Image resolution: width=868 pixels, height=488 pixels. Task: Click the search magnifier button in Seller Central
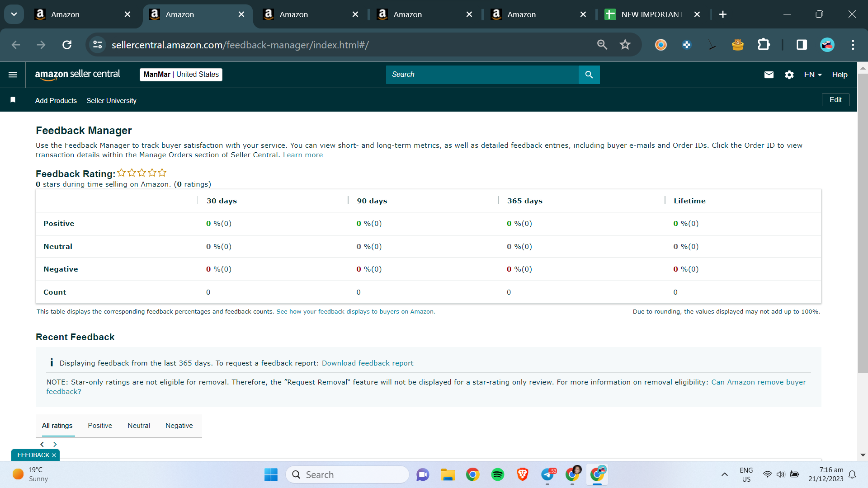click(589, 75)
